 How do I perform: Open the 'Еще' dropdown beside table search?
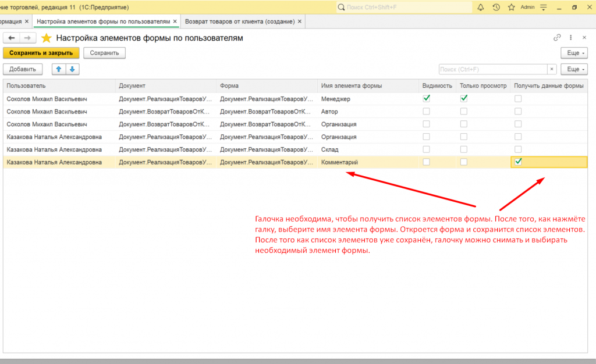[574, 69]
